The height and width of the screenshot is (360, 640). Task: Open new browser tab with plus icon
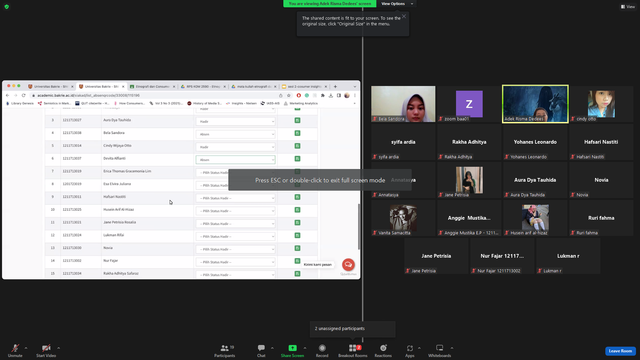coord(335,87)
